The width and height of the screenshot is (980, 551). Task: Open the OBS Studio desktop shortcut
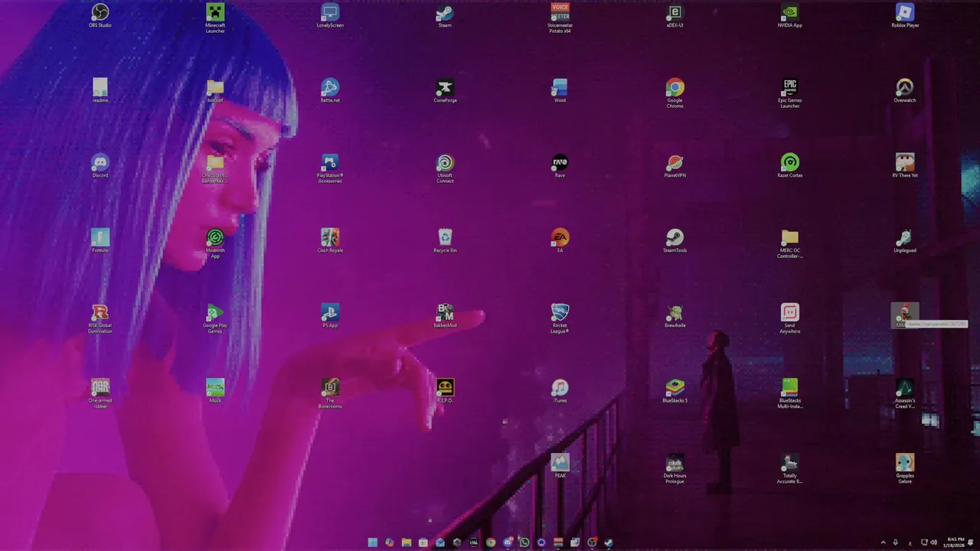point(100,16)
